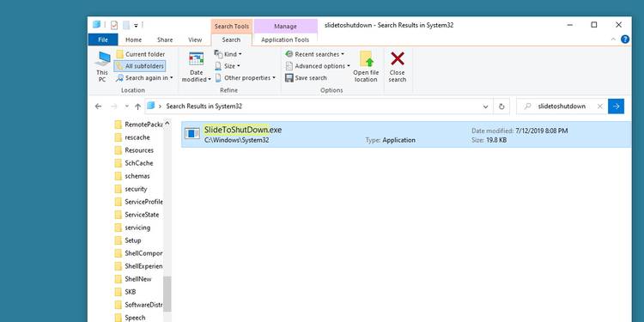Viewport: 644px width, 322px height.
Task: Go up one folder level arrow
Action: point(138,106)
